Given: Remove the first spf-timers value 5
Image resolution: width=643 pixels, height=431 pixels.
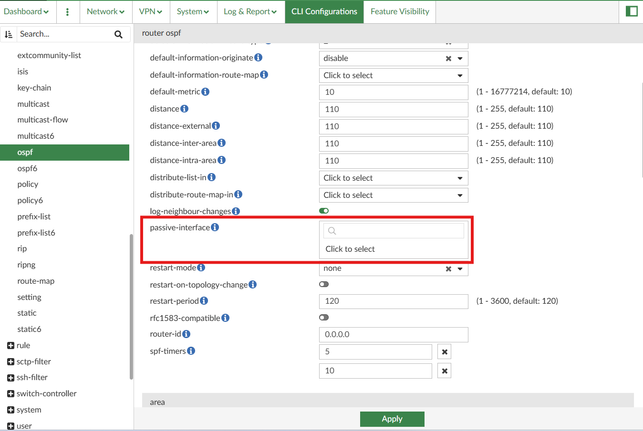Looking at the screenshot, I should 444,352.
